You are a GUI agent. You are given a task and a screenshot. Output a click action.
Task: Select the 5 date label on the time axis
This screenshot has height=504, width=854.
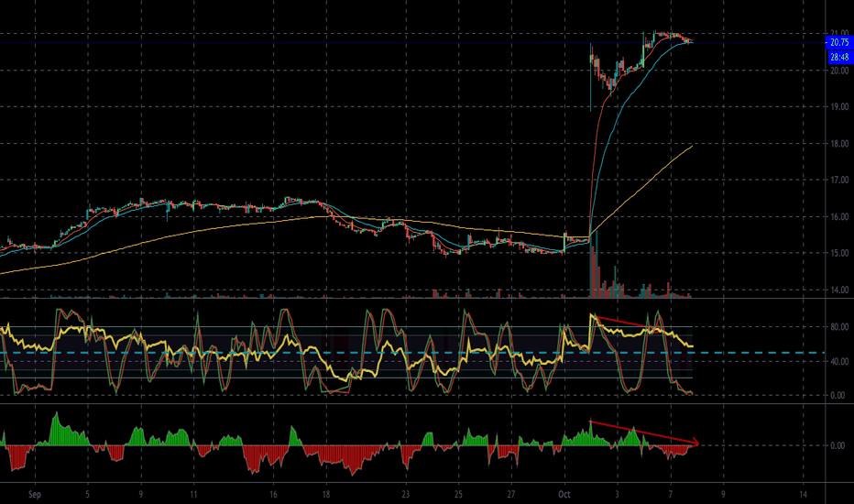pos(87,495)
